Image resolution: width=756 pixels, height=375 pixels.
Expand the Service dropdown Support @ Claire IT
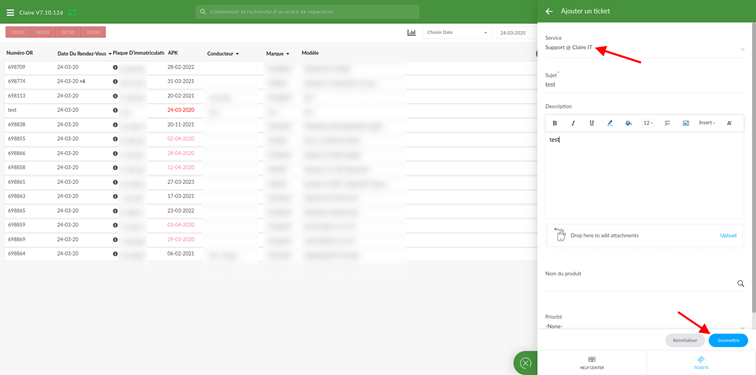click(645, 48)
